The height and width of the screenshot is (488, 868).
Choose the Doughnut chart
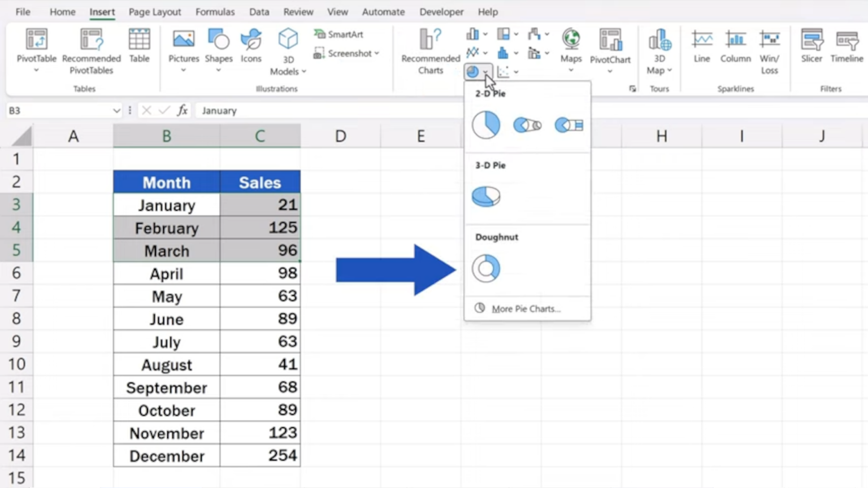485,268
